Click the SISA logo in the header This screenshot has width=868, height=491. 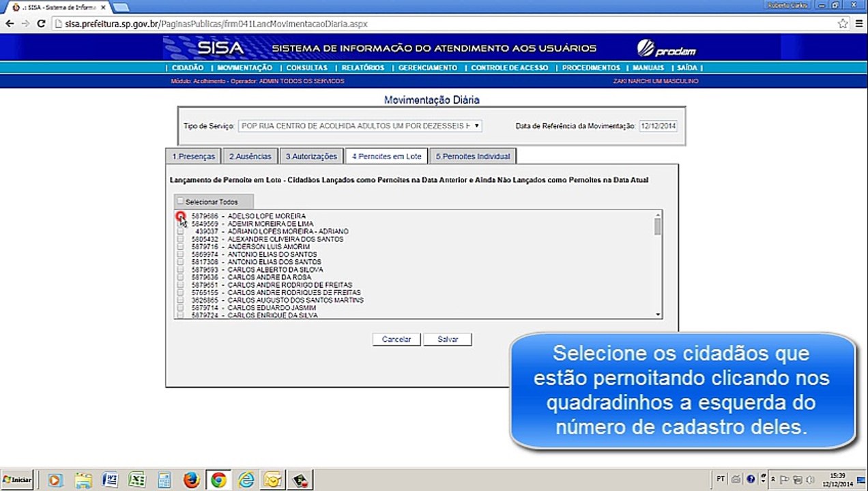point(220,48)
